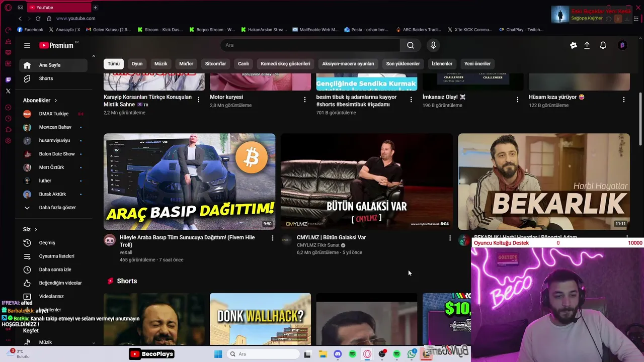Select the Son yüklenenler chip
This screenshot has height=362, width=644.
click(403, 64)
